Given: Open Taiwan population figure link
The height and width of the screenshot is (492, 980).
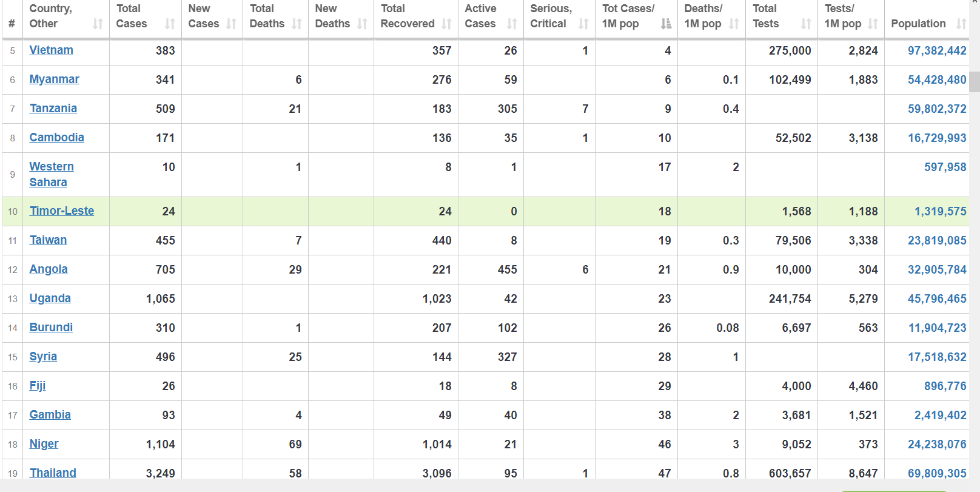Looking at the screenshot, I should coord(937,241).
